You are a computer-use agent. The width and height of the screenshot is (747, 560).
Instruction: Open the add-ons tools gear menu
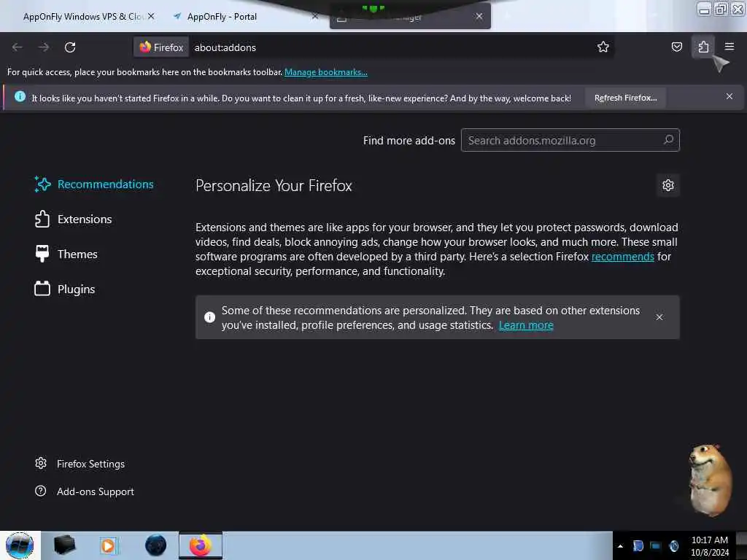click(x=668, y=185)
